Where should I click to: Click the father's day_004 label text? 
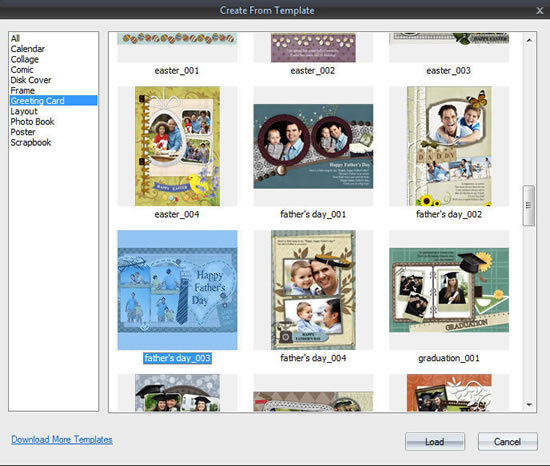[x=313, y=358]
